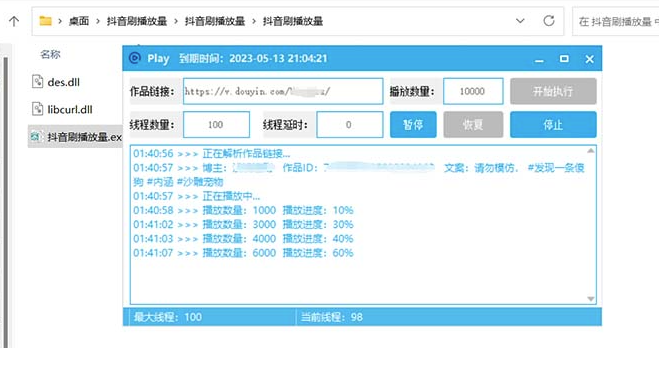Click the 线程数量 input showing 100

[216, 125]
